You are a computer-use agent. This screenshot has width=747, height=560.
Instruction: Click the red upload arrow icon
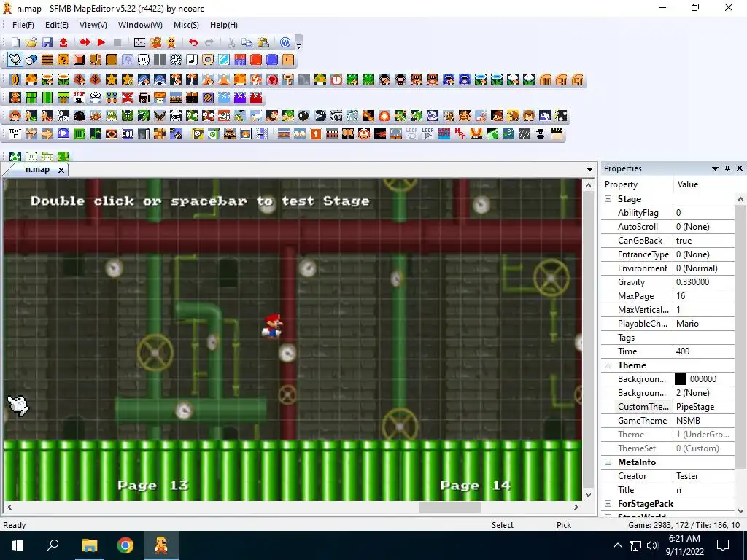(63, 42)
